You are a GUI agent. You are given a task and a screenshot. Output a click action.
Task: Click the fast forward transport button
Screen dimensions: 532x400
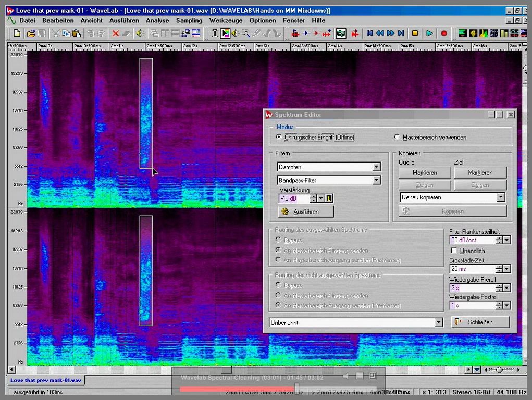[x=390, y=33]
